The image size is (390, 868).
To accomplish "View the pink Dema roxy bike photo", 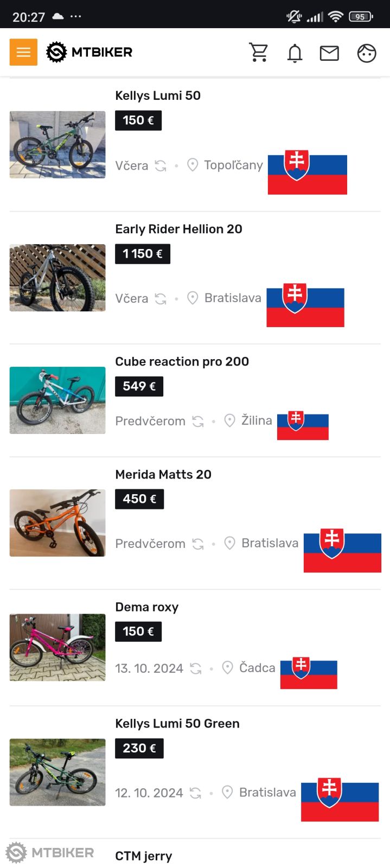I will 57,647.
